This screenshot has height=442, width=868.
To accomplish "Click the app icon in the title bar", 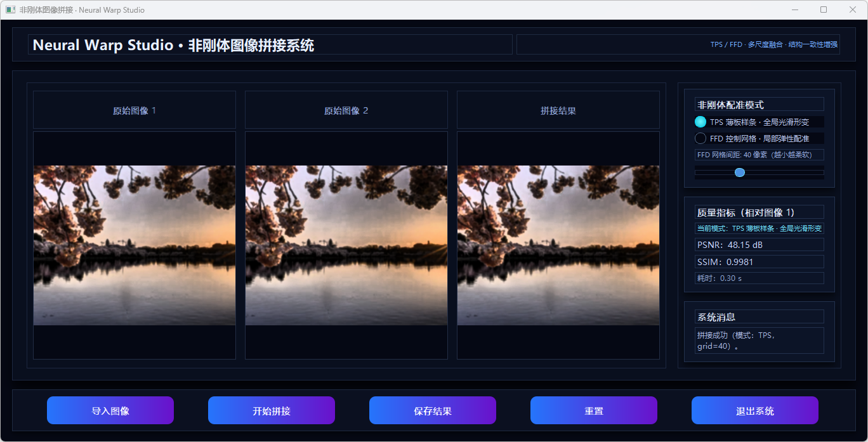I will coord(11,10).
